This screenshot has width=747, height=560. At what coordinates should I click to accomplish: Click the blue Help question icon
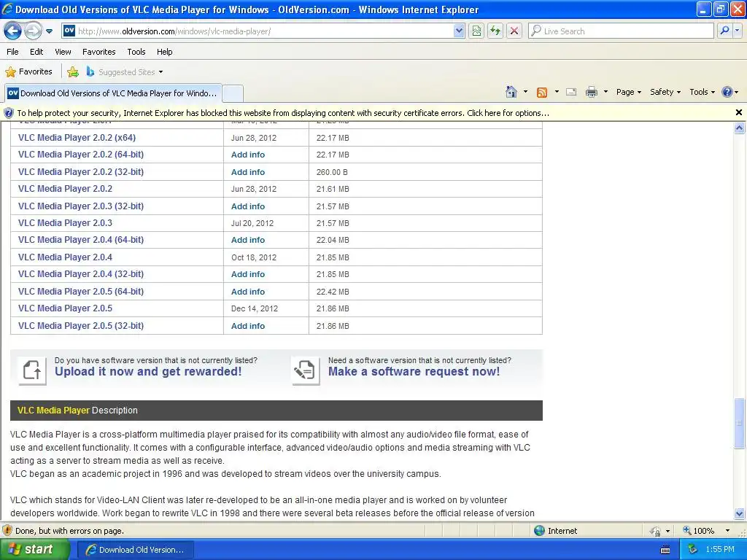pyautogui.click(x=727, y=92)
